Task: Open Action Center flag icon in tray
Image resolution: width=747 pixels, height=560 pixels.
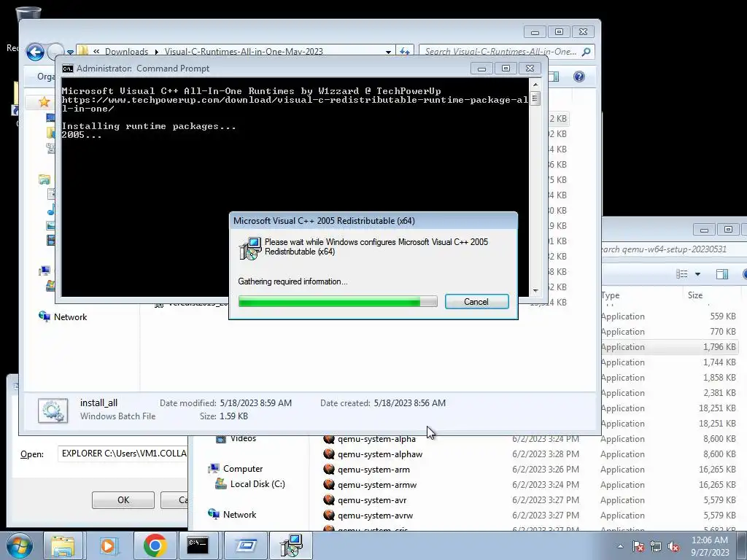Action: pos(638,546)
